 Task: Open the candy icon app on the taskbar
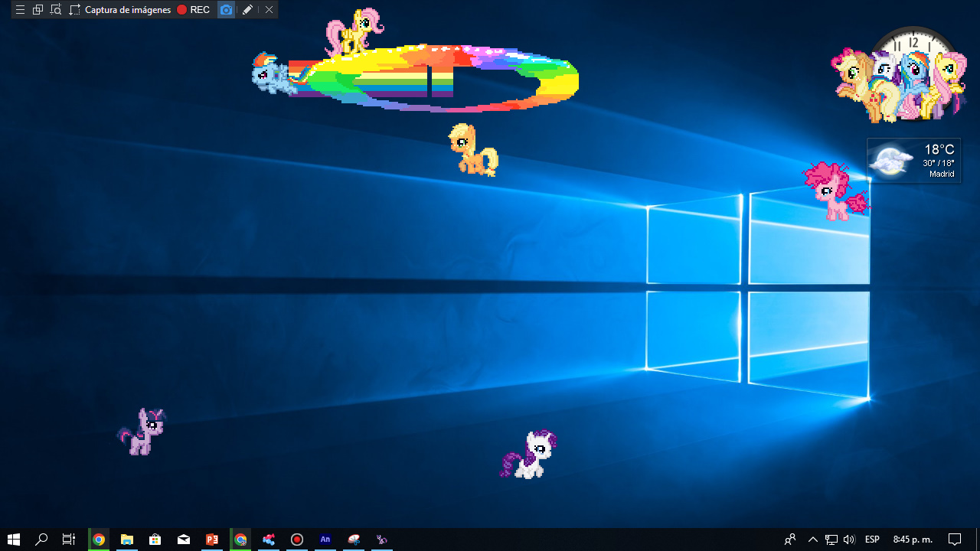269,540
